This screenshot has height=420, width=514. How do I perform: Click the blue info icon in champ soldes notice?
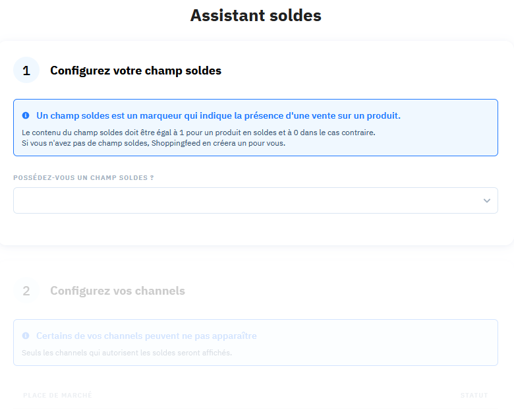pos(26,115)
